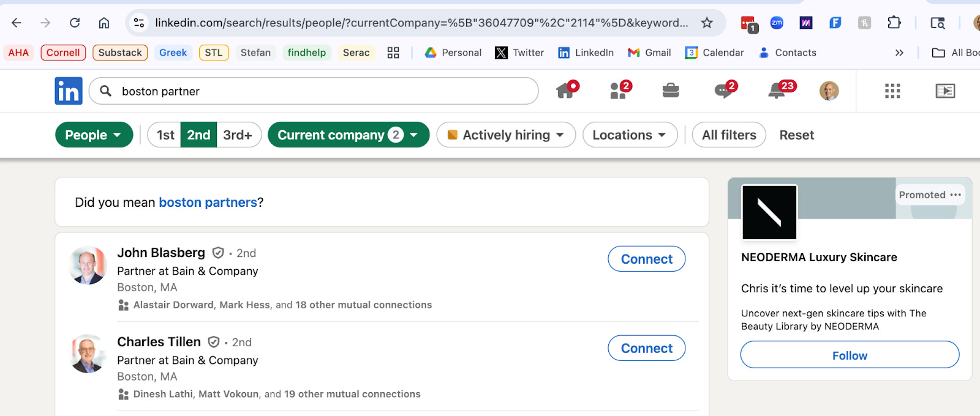
Task: Click the browser forward arrow
Action: (45, 23)
